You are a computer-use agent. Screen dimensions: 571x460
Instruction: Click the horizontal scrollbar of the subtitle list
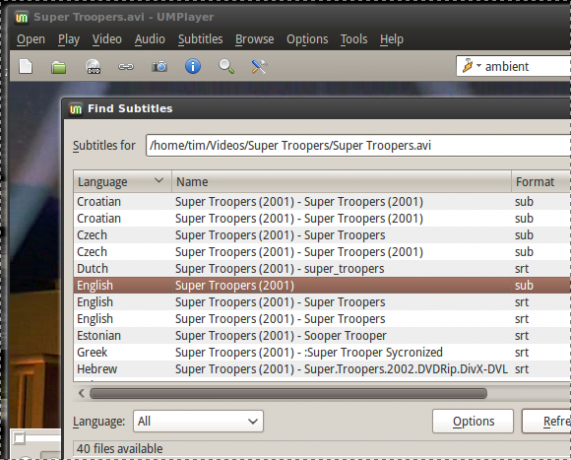click(x=288, y=393)
